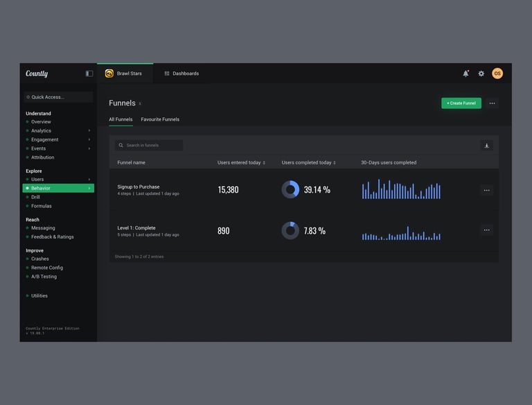Select Behavior in the sidebar
This screenshot has height=405, width=532.
point(58,188)
